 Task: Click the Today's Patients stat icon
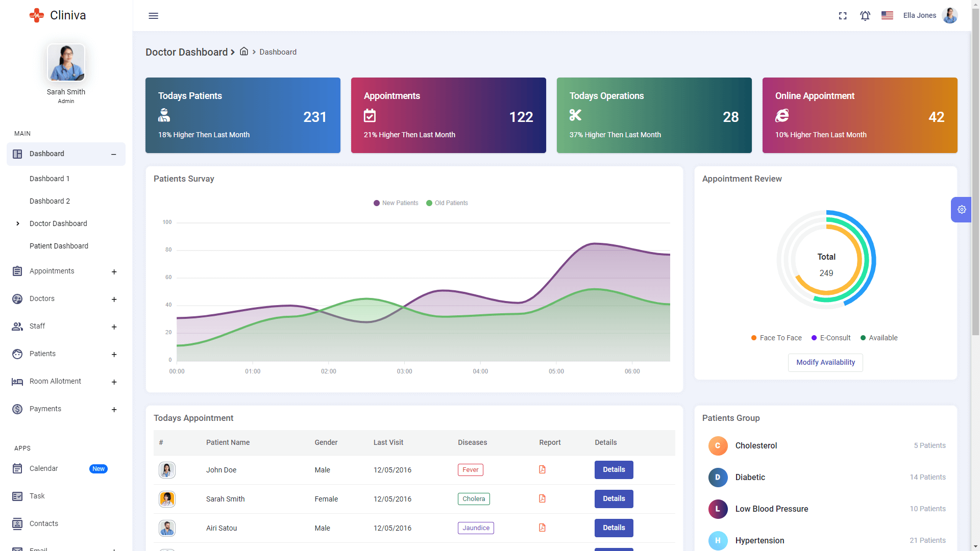coord(163,116)
